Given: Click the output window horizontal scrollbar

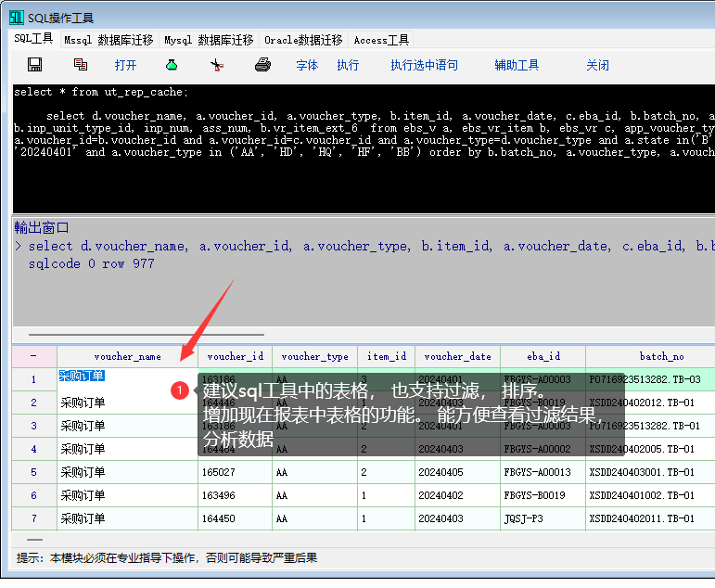Looking at the screenshot, I should click(x=147, y=335).
